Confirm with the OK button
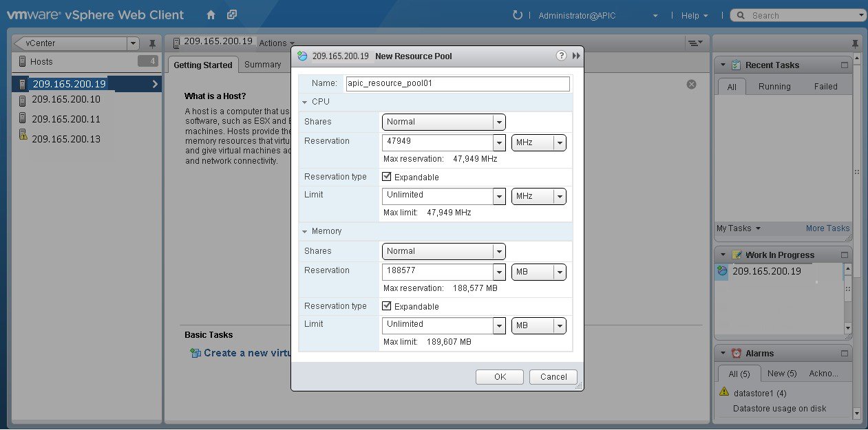Viewport: 868px width, 430px height. 500,377
